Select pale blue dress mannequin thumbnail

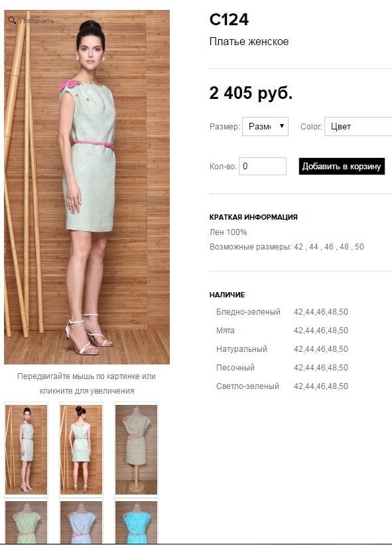coord(81,521)
